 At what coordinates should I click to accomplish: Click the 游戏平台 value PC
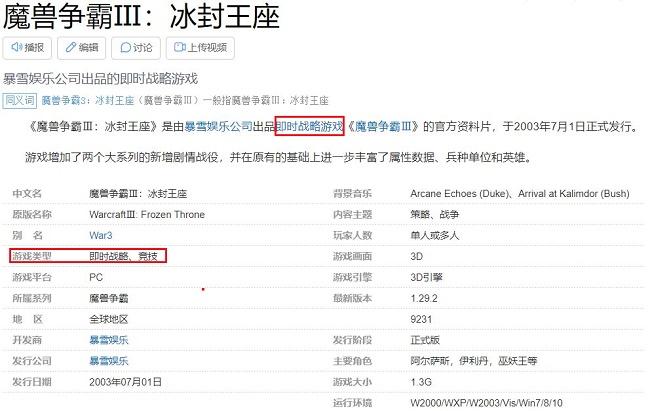(x=96, y=277)
